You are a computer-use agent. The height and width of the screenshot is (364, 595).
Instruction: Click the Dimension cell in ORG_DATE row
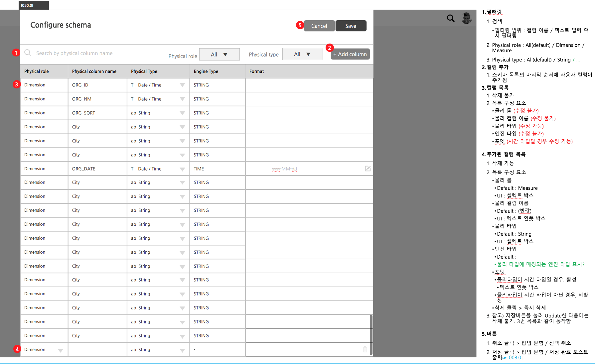click(44, 169)
